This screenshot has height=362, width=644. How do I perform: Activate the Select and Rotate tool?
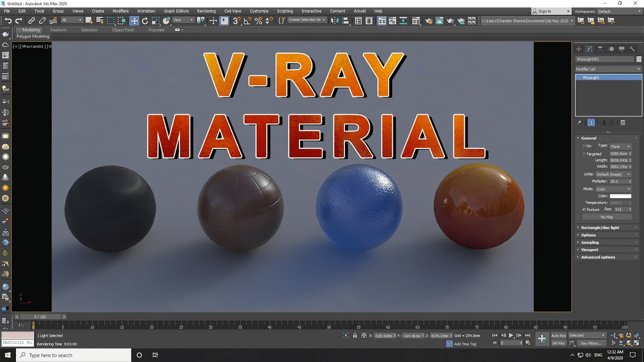pyautogui.click(x=145, y=21)
